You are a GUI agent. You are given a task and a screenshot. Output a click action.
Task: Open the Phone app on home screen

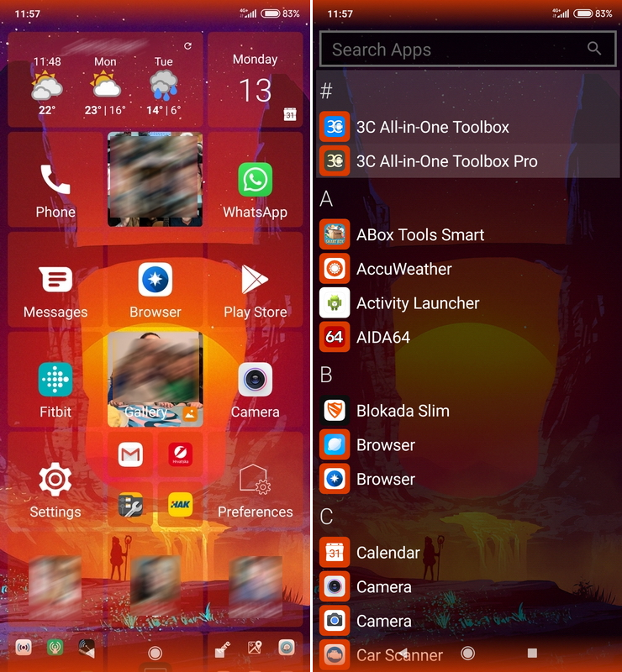pyautogui.click(x=55, y=180)
